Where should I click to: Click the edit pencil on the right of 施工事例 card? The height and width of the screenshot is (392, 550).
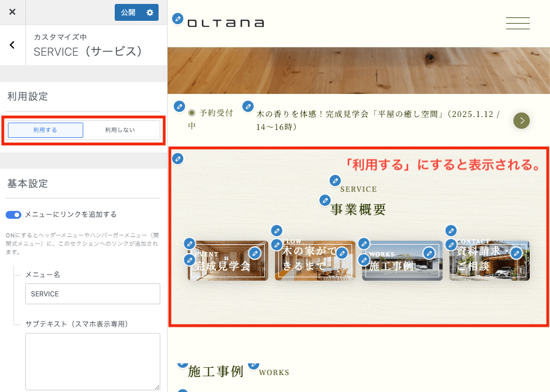pyautogui.click(x=429, y=253)
